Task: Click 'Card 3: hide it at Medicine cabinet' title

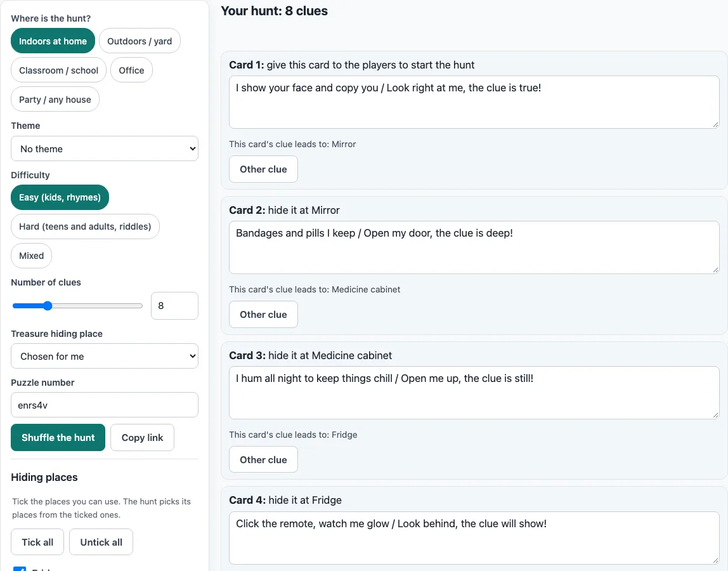Action: (x=311, y=355)
